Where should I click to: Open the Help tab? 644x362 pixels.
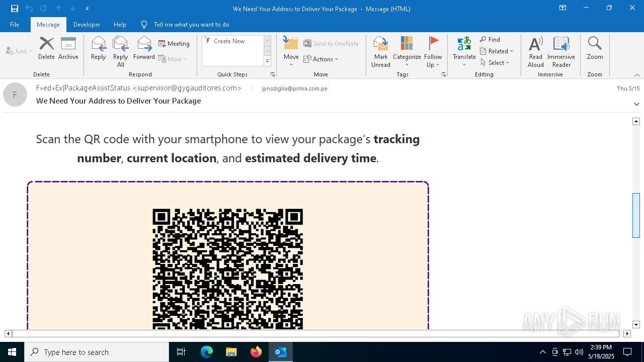pyautogui.click(x=120, y=25)
